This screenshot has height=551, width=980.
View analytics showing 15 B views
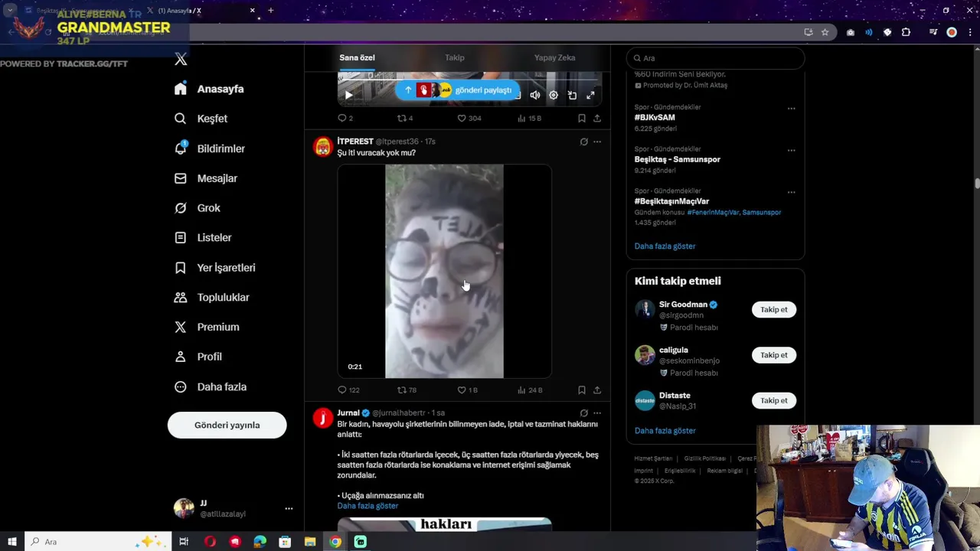[529, 118]
